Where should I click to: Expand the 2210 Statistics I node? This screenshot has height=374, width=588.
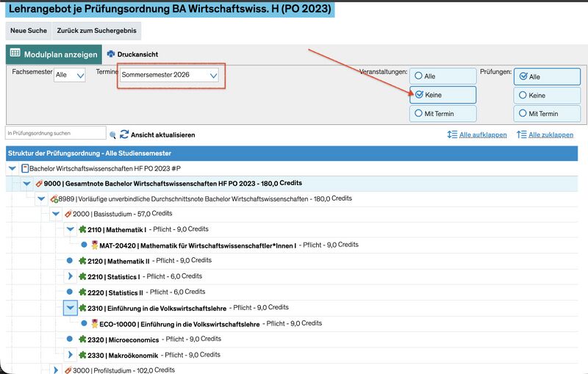point(71,276)
